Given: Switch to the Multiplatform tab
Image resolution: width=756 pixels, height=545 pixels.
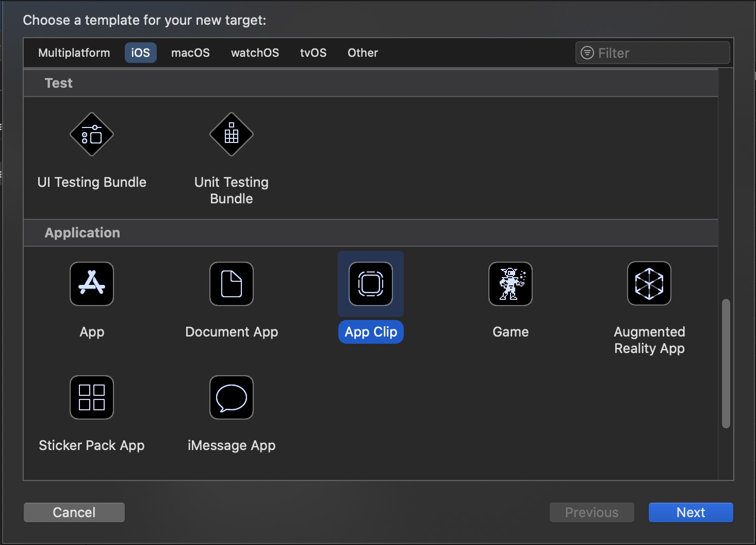Looking at the screenshot, I should (74, 53).
